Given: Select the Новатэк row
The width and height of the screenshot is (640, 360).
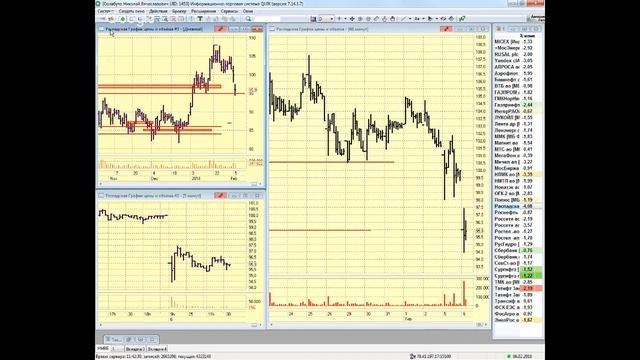Looking at the screenshot, I should (x=518, y=187).
